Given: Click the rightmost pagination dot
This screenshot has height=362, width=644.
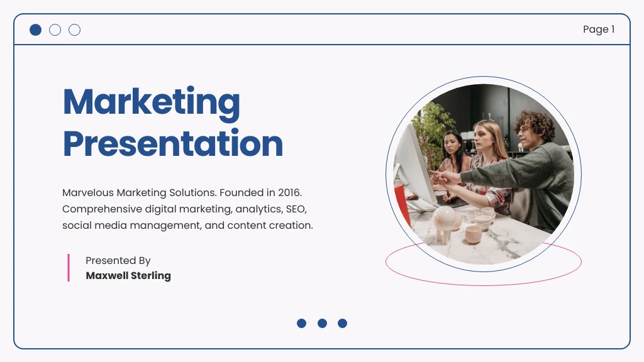Looking at the screenshot, I should (x=343, y=323).
